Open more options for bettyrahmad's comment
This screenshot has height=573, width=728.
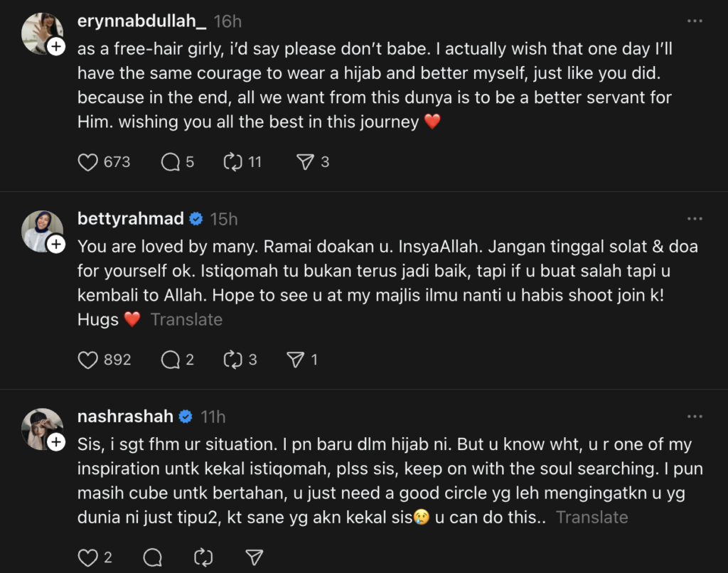pyautogui.click(x=695, y=219)
